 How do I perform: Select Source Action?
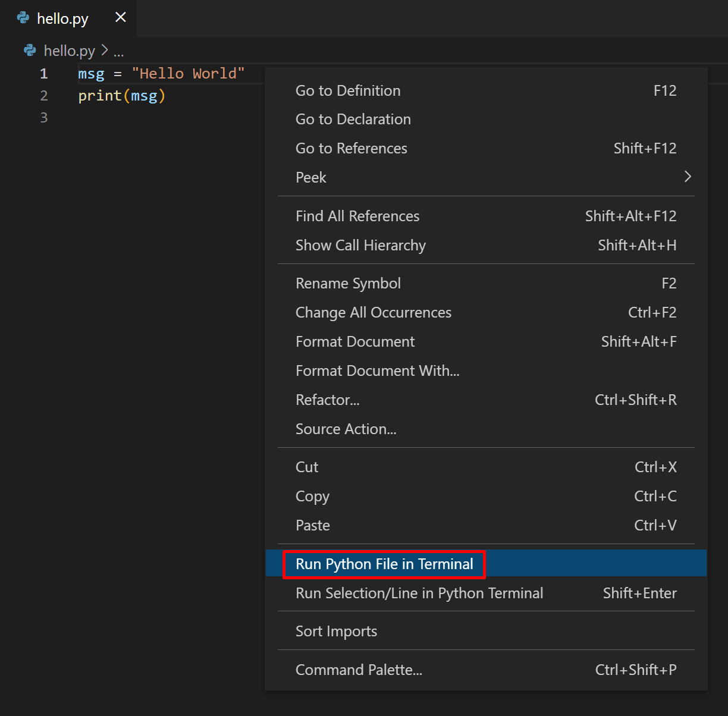click(x=346, y=429)
